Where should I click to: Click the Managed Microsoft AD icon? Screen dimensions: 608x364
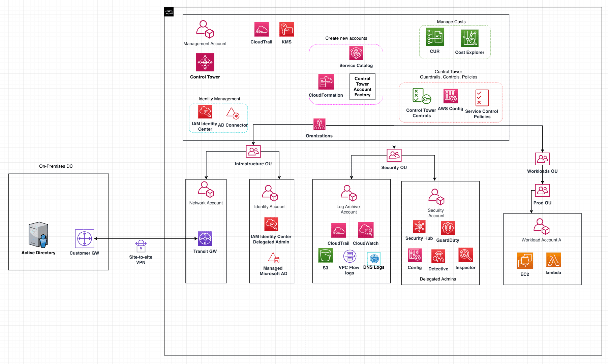pyautogui.click(x=274, y=258)
